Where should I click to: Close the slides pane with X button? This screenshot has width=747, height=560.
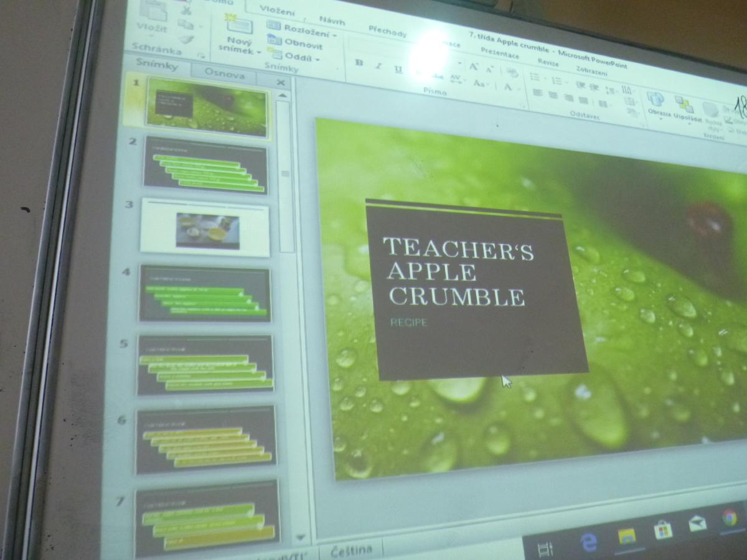click(280, 83)
